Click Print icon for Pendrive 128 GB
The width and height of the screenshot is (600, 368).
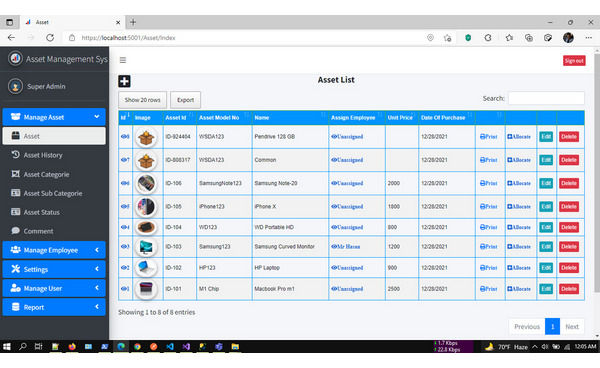(489, 137)
